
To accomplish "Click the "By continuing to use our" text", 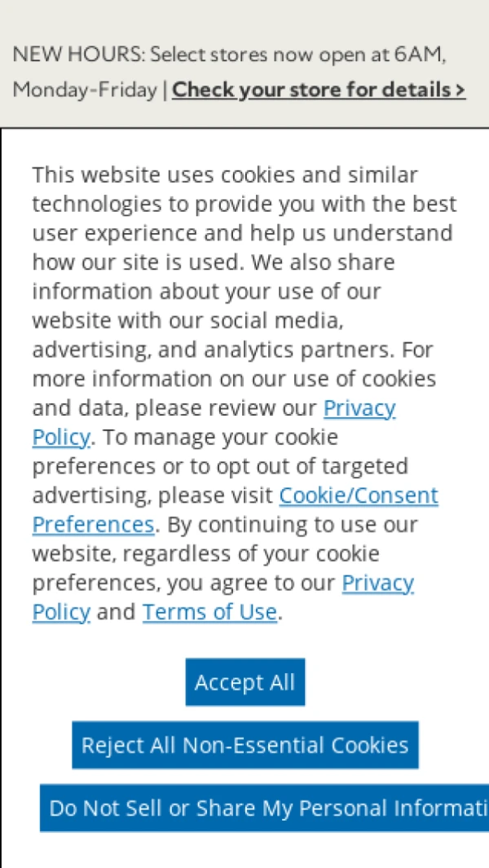I will [295, 524].
